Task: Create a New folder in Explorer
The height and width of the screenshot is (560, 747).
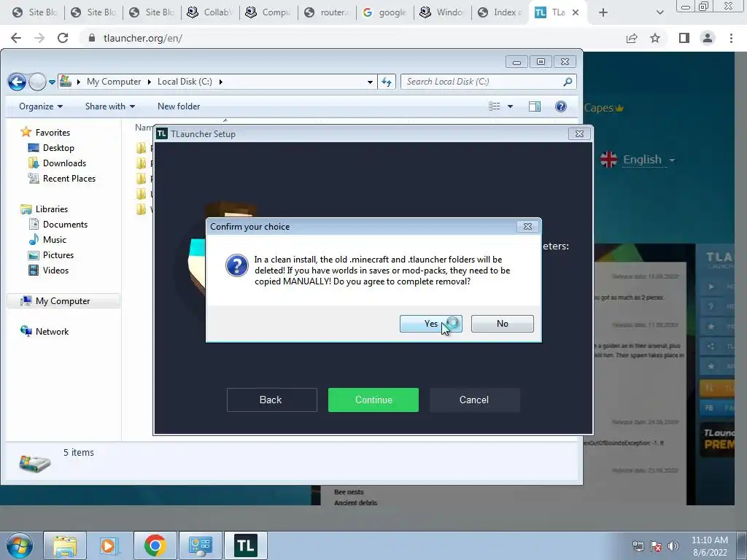Action: [x=179, y=106]
